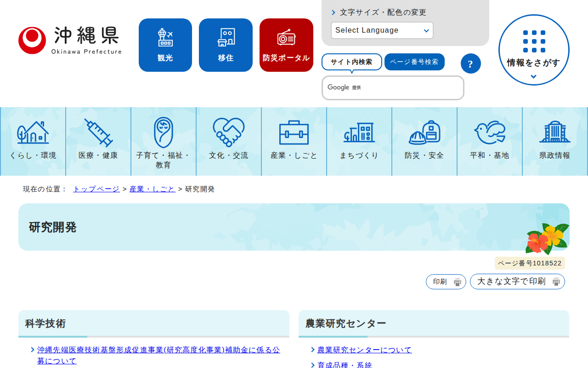Click the 大きな文字で印刷 button
588x368 pixels.
pyautogui.click(x=517, y=282)
